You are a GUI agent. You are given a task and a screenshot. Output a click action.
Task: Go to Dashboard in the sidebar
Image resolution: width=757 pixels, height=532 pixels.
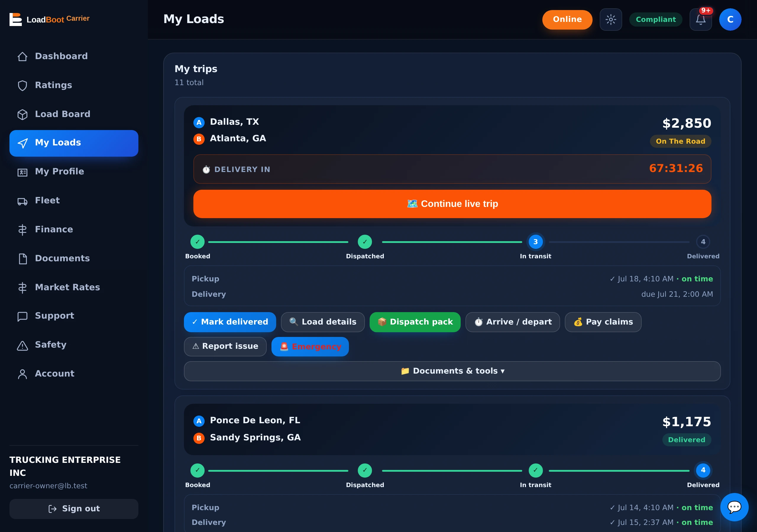pos(74,56)
